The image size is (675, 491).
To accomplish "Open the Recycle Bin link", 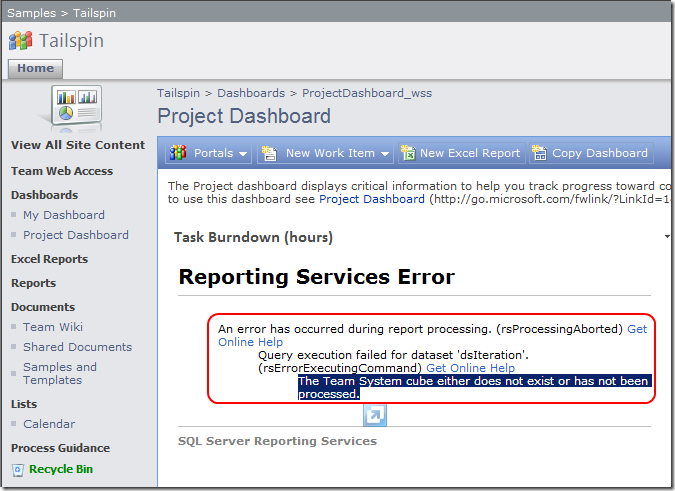I will point(61,469).
